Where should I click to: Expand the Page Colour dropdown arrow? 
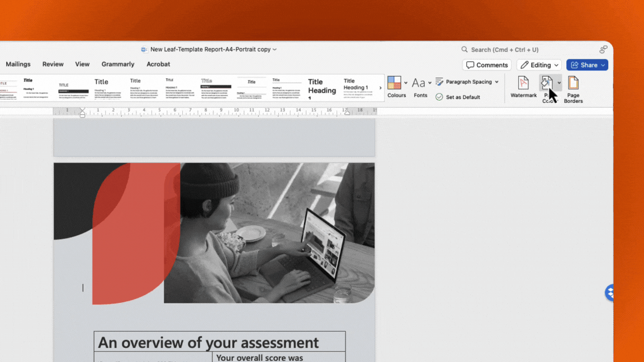pyautogui.click(x=559, y=83)
